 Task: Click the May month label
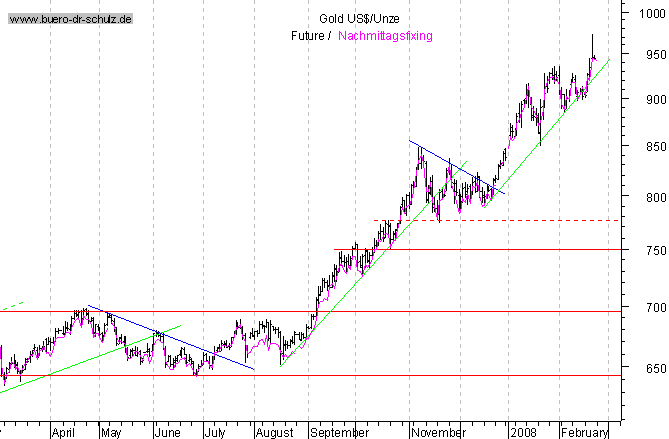pyautogui.click(x=111, y=433)
